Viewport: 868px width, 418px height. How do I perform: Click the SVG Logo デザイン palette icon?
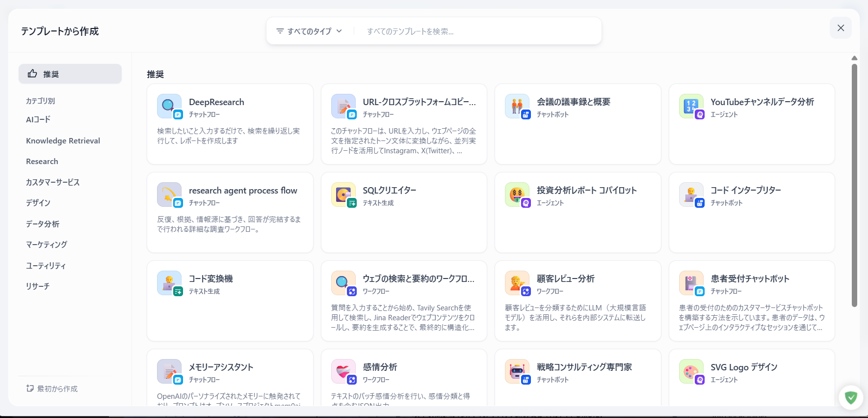tap(691, 371)
